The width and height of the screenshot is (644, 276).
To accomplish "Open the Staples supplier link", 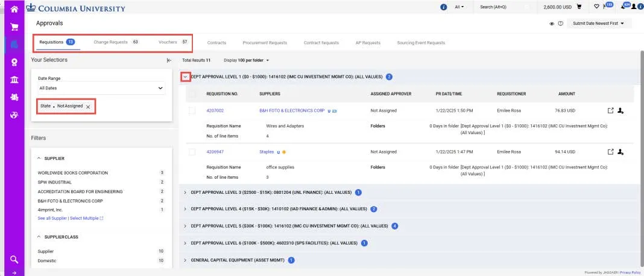I will (x=267, y=152).
